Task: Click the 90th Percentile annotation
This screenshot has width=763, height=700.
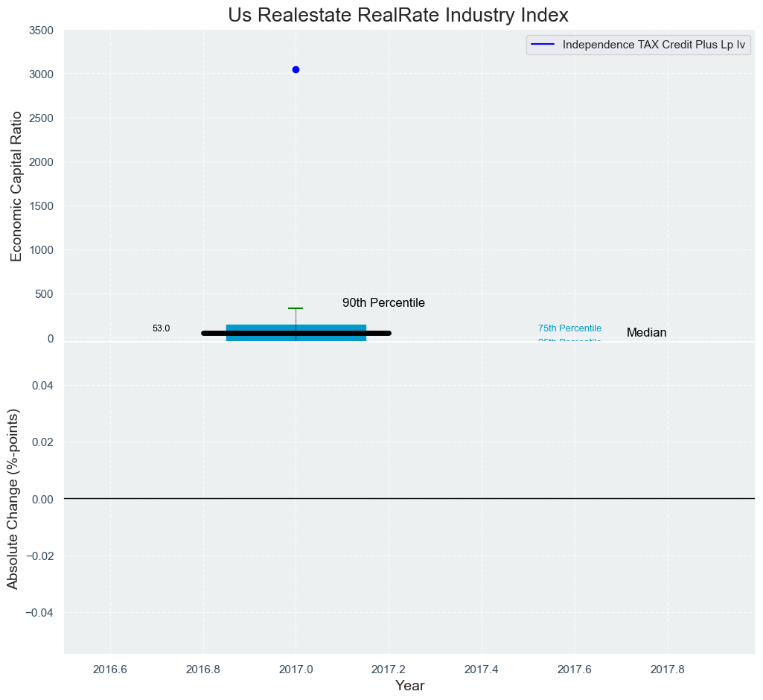Action: coord(383,303)
